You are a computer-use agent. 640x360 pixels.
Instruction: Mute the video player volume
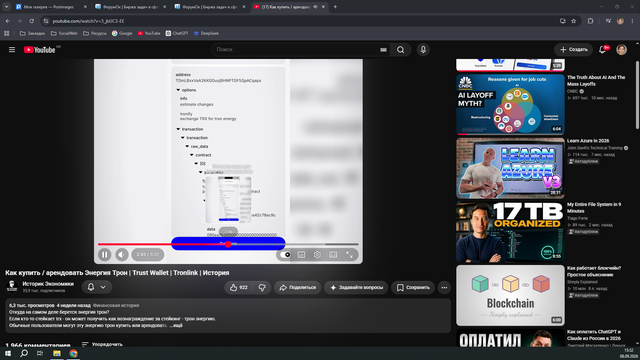pos(121,255)
